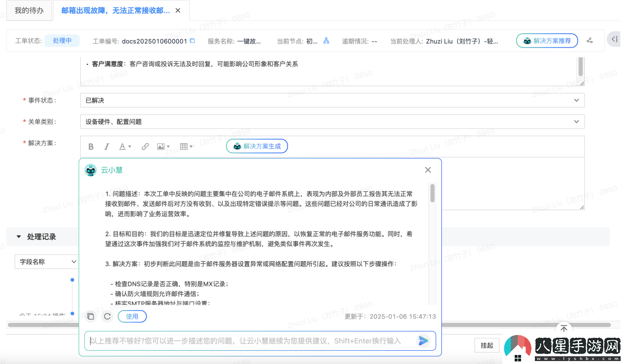Open the insert table dropdown
The image size is (626, 364).
[187, 146]
